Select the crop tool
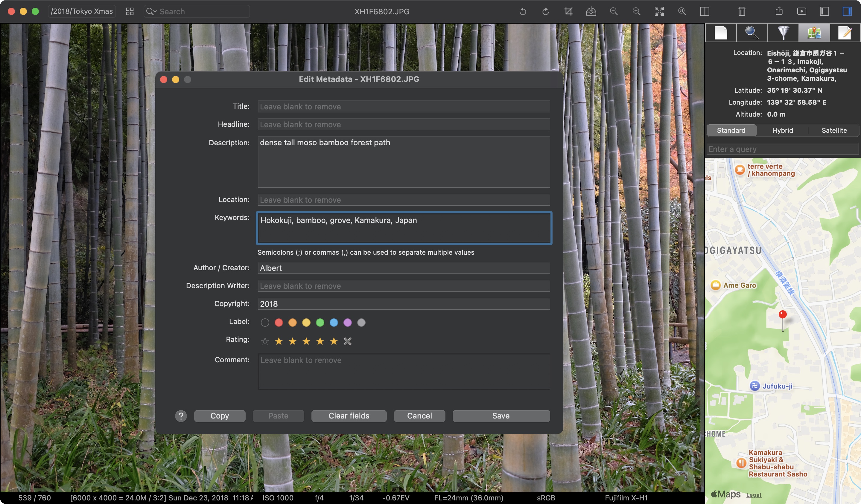Viewport: 861px width, 504px height. (568, 12)
